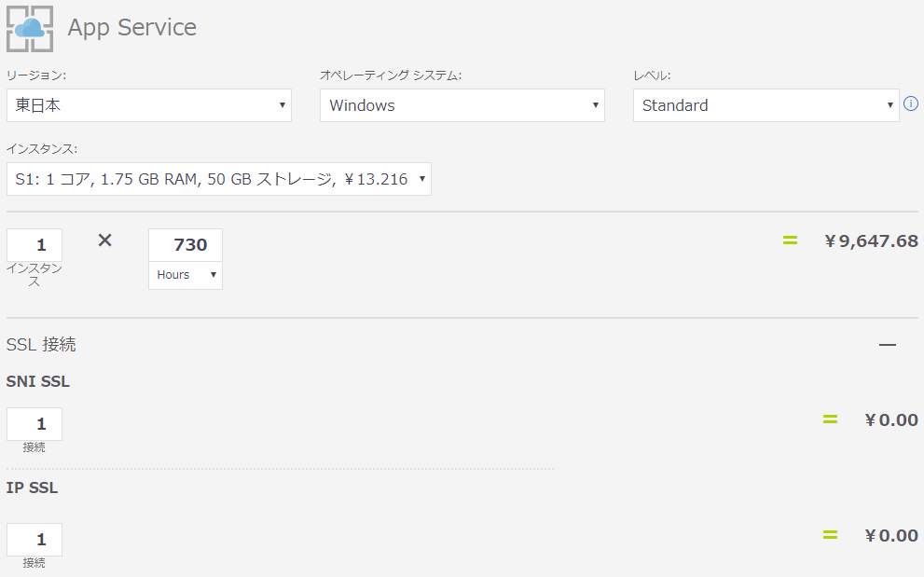This screenshot has height=577, width=924.
Task: Click the instance count input field
Action: [x=34, y=243]
